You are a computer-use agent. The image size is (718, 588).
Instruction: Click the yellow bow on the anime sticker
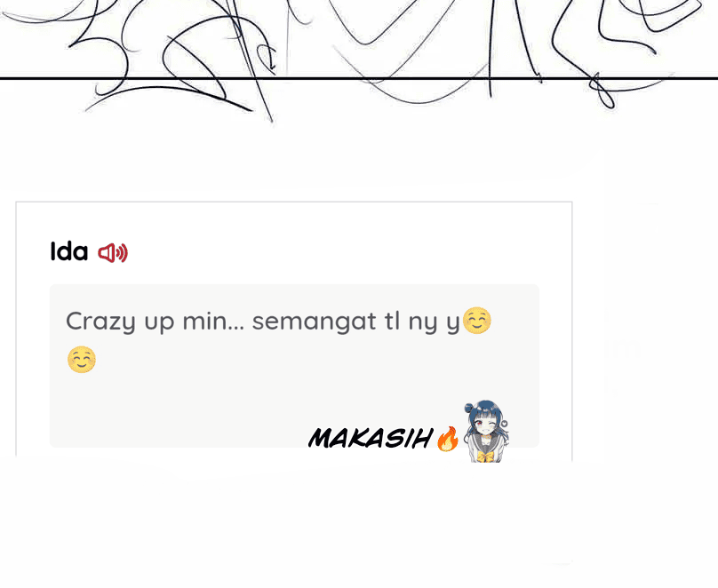(486, 457)
